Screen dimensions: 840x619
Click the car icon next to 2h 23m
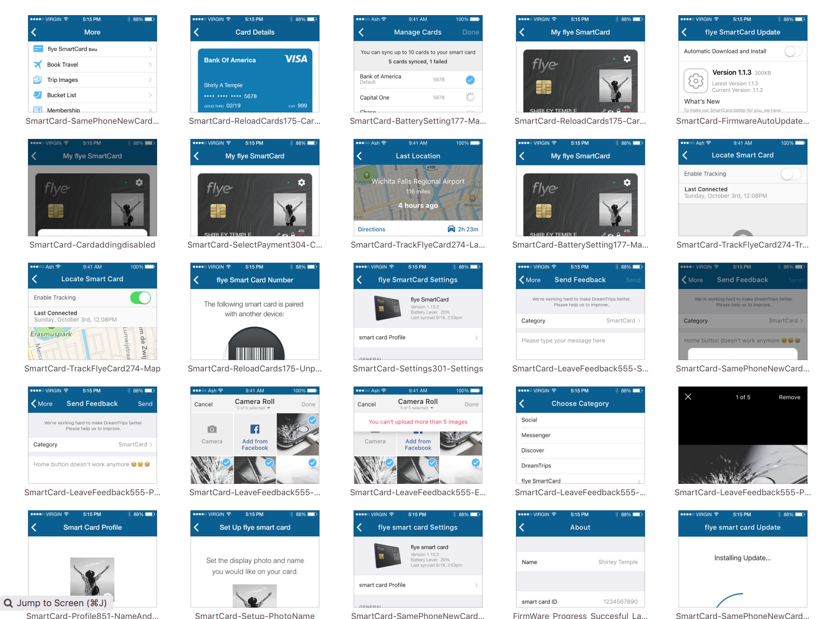coord(451,229)
